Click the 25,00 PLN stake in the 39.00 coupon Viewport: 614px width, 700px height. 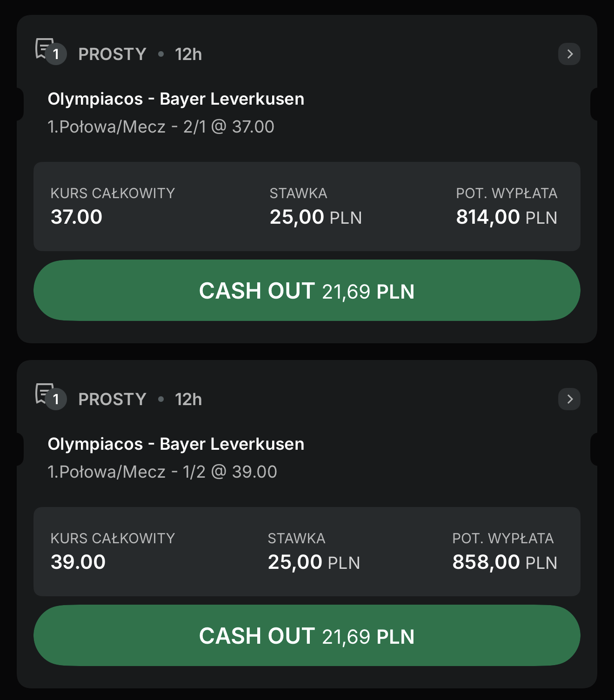coord(314,562)
